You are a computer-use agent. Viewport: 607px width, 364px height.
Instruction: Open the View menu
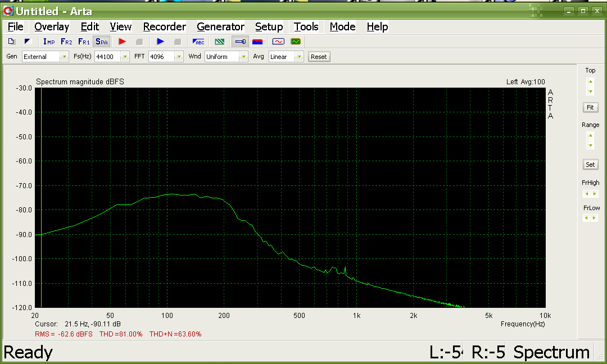[x=120, y=27]
